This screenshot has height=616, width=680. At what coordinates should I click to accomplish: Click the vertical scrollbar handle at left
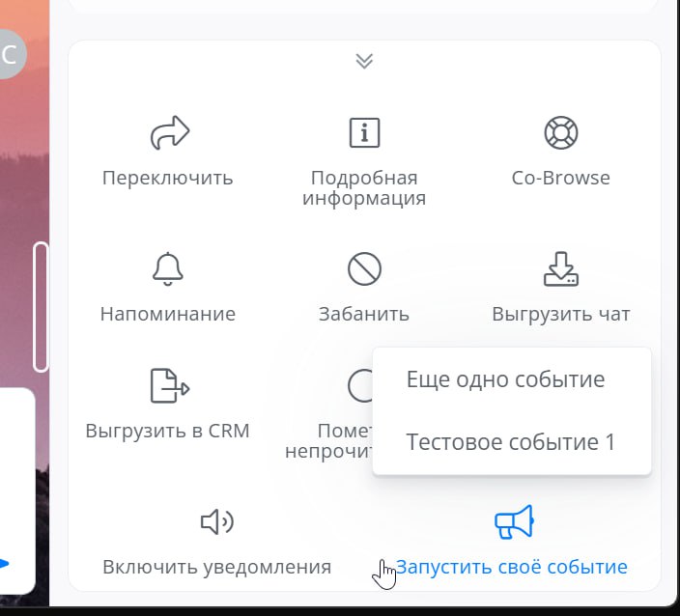coord(41,307)
